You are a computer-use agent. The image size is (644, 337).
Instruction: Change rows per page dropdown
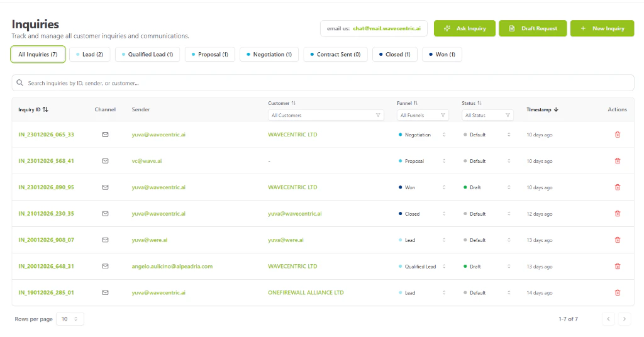(x=70, y=319)
